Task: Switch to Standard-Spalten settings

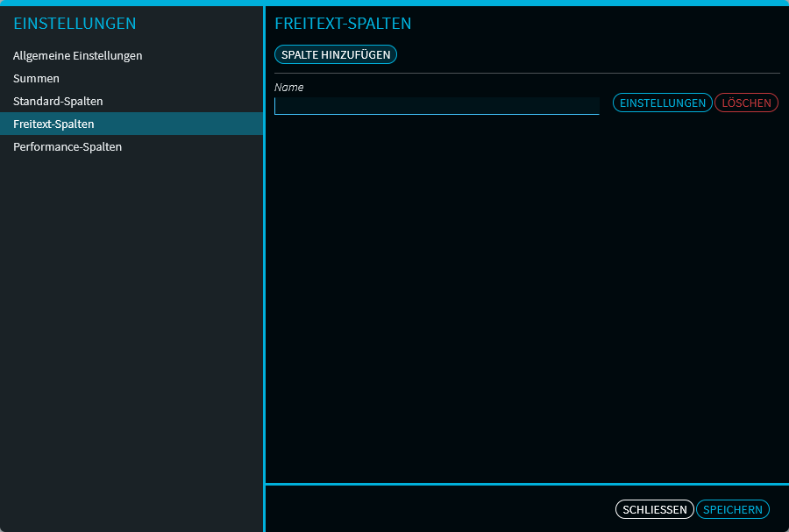Action: click(58, 102)
